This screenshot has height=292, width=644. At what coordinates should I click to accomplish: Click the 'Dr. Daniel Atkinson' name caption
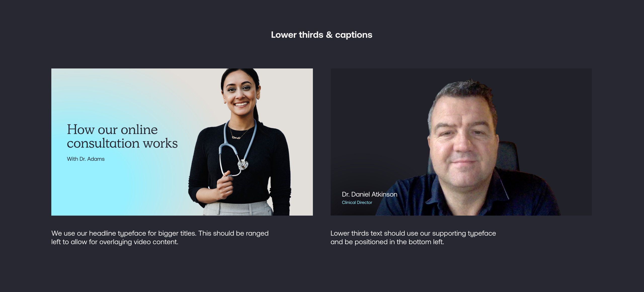370,194
